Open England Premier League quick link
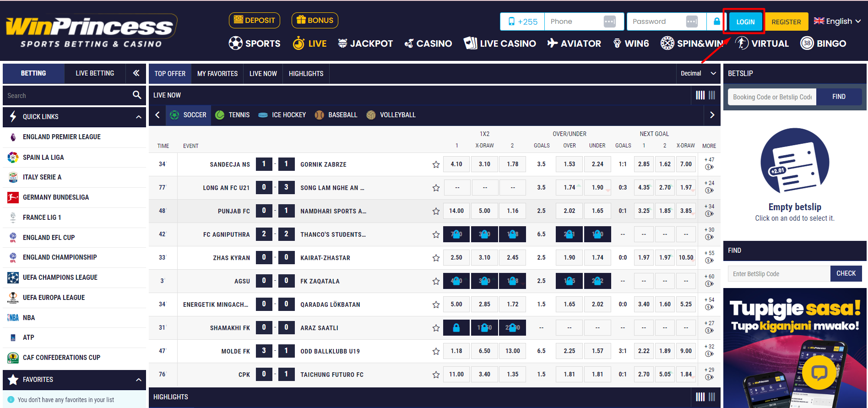868x408 pixels. pos(74,137)
